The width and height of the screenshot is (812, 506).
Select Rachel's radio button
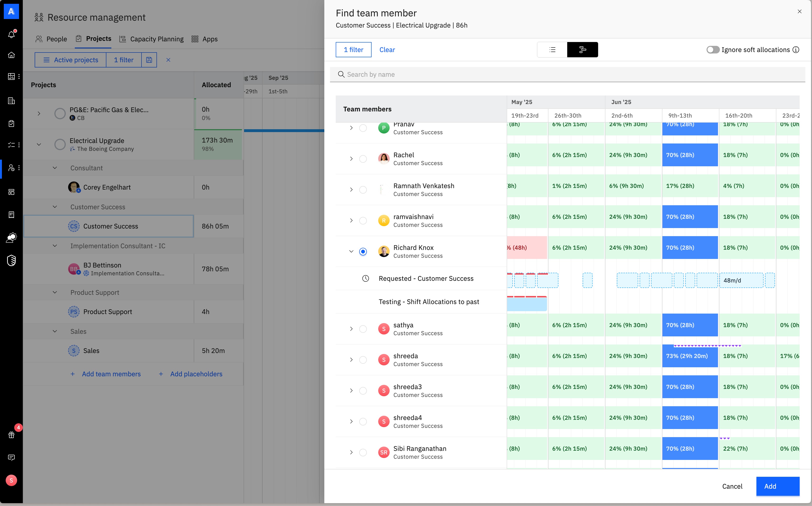click(363, 159)
